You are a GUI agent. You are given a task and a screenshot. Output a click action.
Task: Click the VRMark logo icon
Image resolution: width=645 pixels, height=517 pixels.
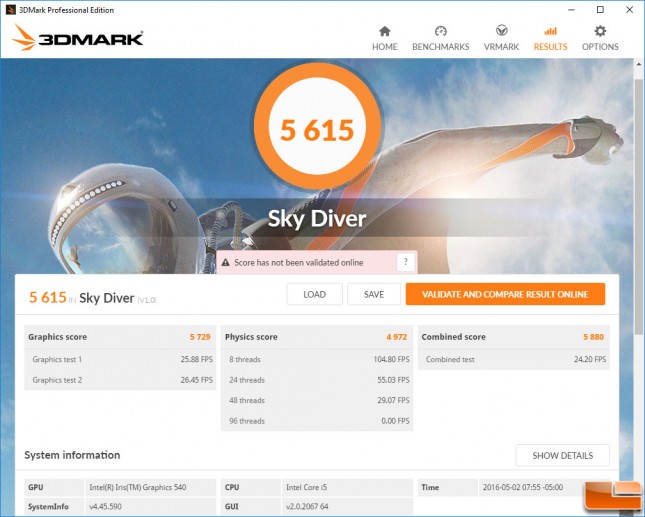pyautogui.click(x=501, y=30)
